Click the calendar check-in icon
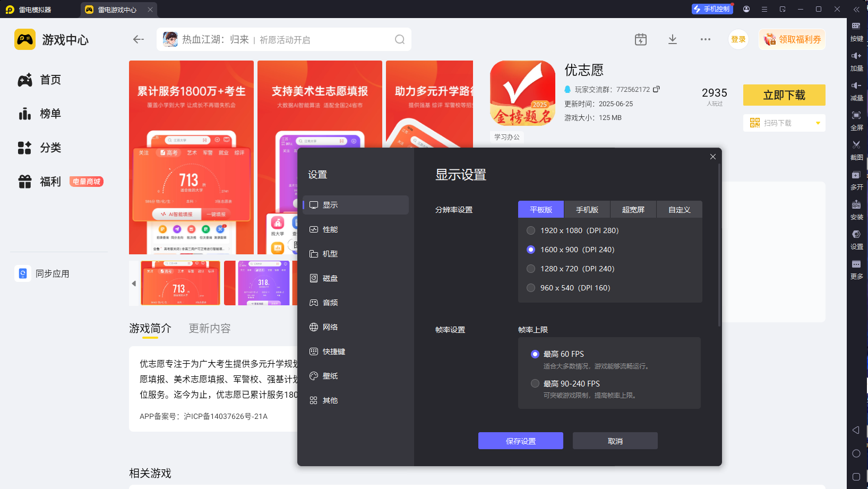This screenshot has width=868, height=489. click(x=641, y=39)
